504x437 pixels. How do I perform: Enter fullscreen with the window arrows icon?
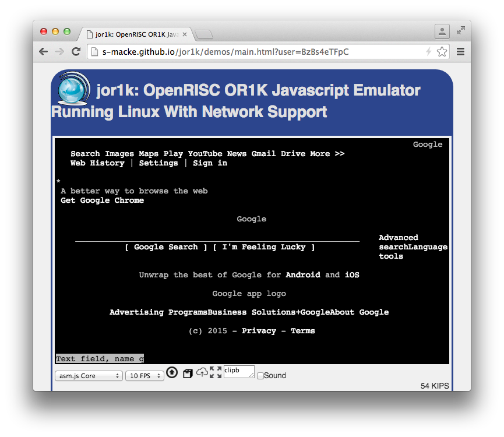[x=461, y=30]
